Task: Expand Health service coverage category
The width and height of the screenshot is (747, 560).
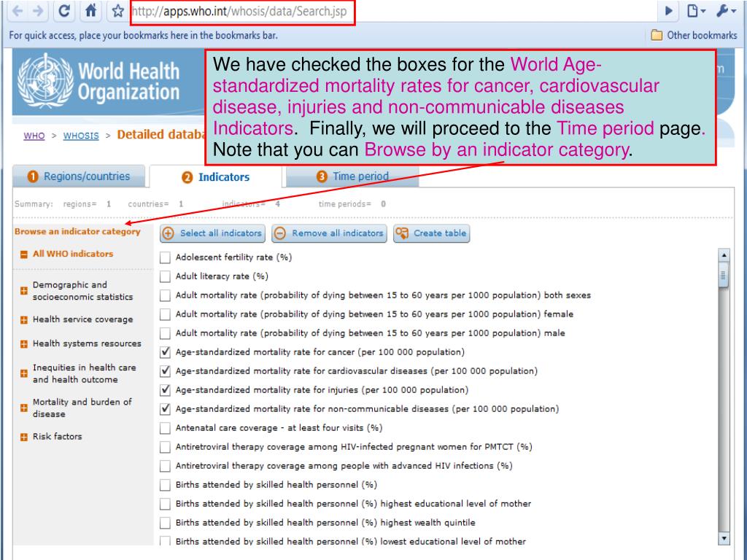Action: 24,320
